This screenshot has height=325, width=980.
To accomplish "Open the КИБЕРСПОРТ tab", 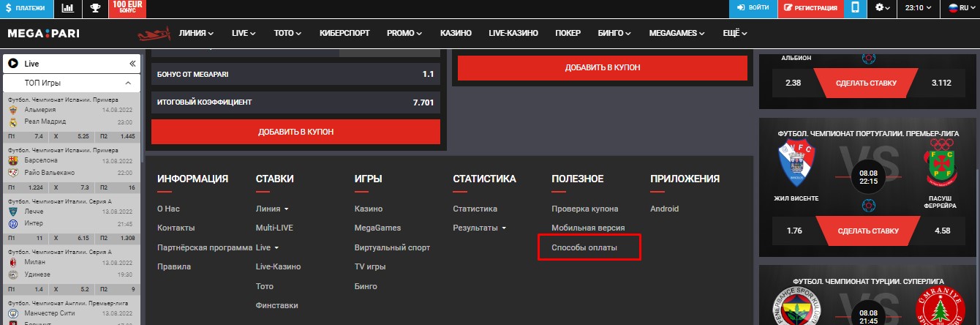I will (x=344, y=34).
